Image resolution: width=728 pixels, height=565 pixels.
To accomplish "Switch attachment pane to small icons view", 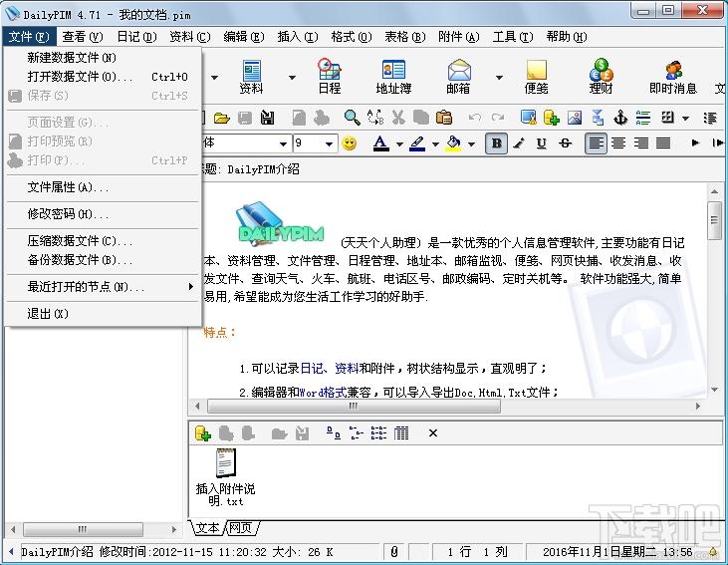I will pyautogui.click(x=357, y=433).
